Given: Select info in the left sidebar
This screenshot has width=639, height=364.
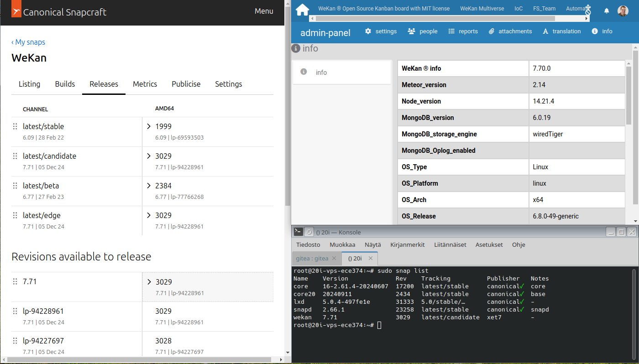Looking at the screenshot, I should [321, 73].
